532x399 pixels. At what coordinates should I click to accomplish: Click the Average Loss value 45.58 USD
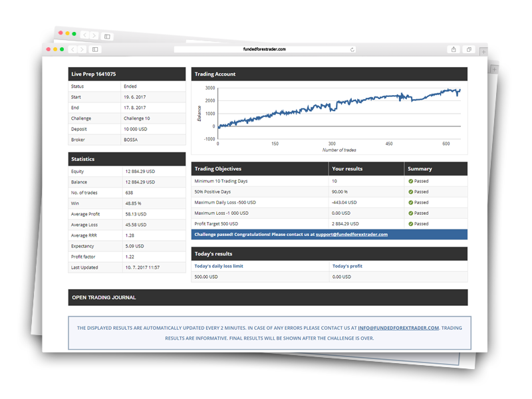tap(136, 225)
